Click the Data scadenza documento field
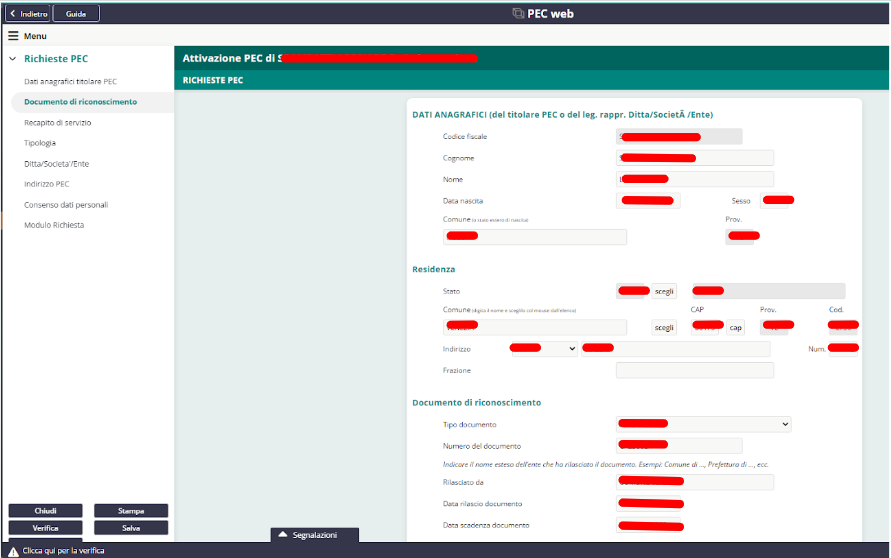 click(648, 526)
